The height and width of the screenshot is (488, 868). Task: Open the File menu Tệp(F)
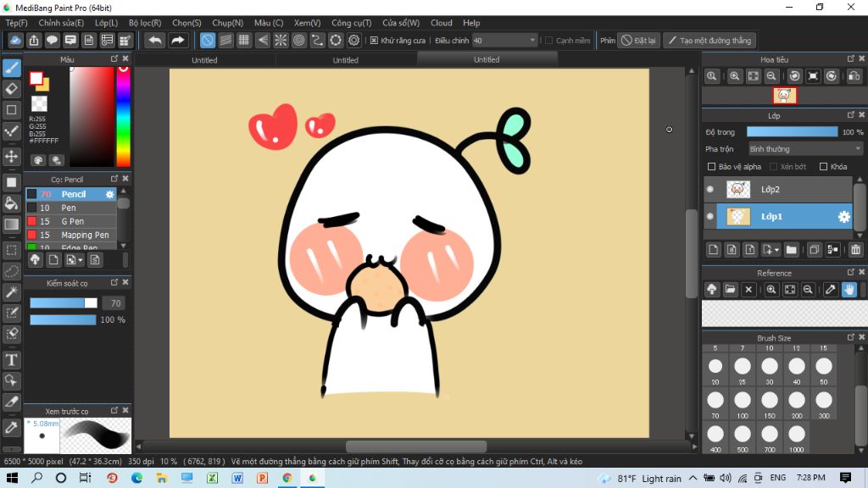pos(17,23)
